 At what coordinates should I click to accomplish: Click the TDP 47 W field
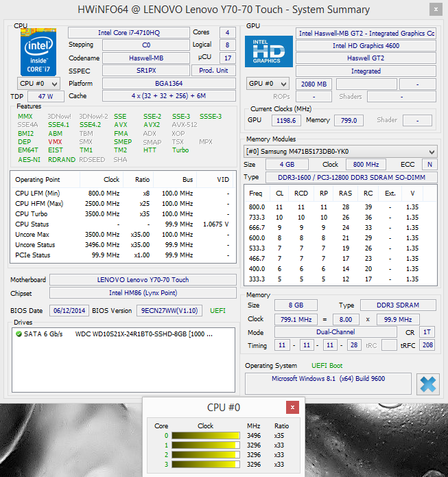[45, 97]
